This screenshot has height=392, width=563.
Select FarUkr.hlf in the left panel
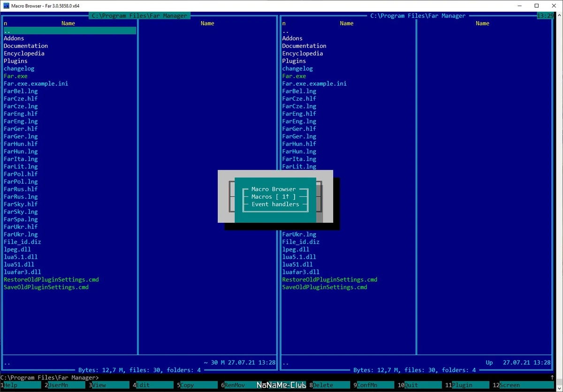[x=21, y=227]
